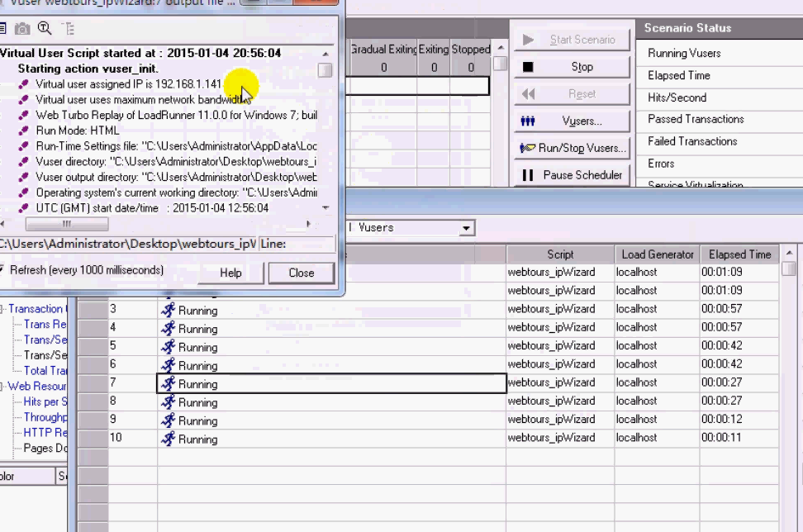
Task: Click running-man icon of Vuser 4
Action: click(168, 328)
